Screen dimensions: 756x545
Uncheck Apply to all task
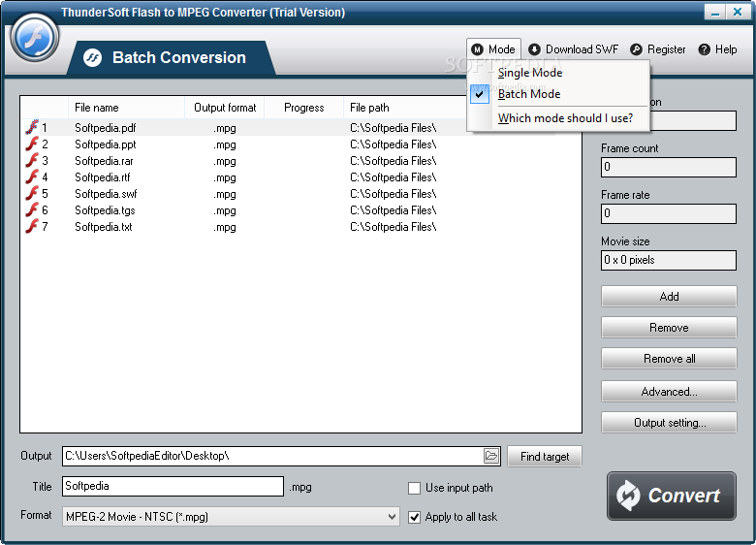pos(414,518)
